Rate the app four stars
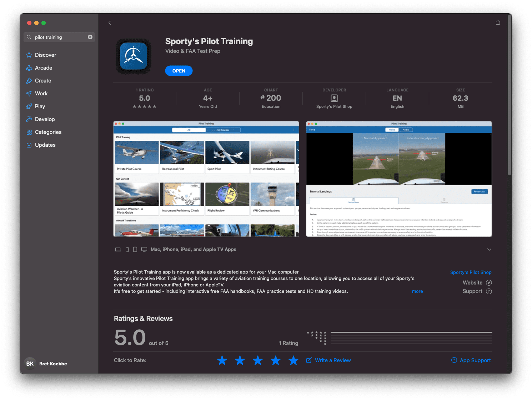 [x=276, y=360]
